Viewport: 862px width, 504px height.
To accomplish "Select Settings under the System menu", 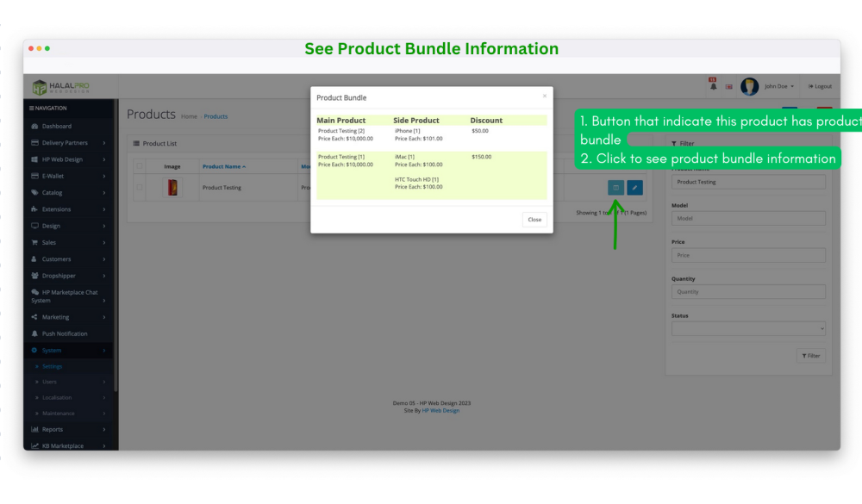I will click(53, 367).
